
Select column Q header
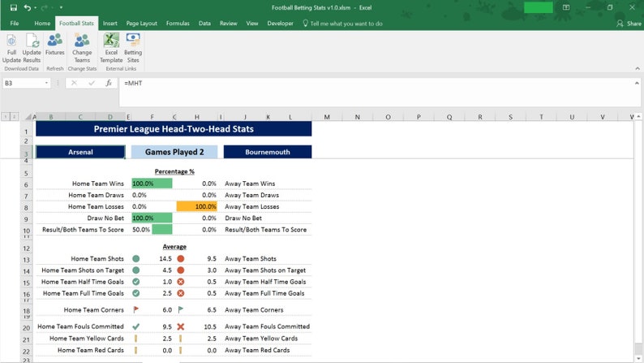pyautogui.click(x=449, y=117)
